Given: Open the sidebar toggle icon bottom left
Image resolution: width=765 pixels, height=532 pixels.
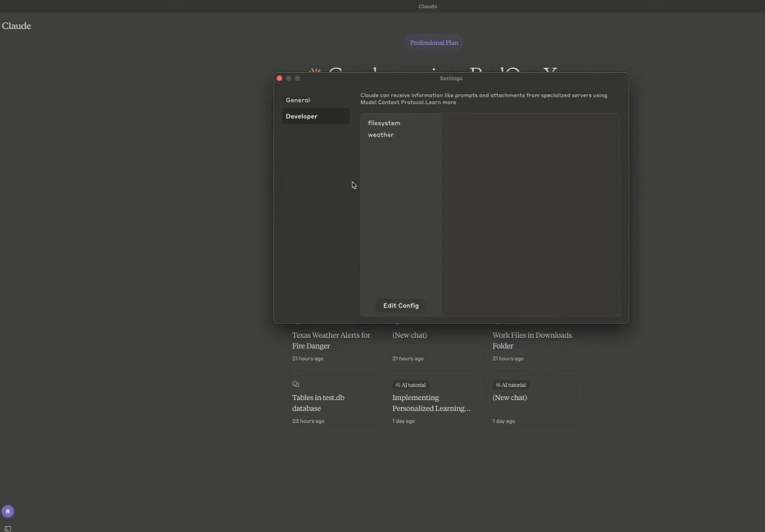Looking at the screenshot, I should tap(7, 529).
